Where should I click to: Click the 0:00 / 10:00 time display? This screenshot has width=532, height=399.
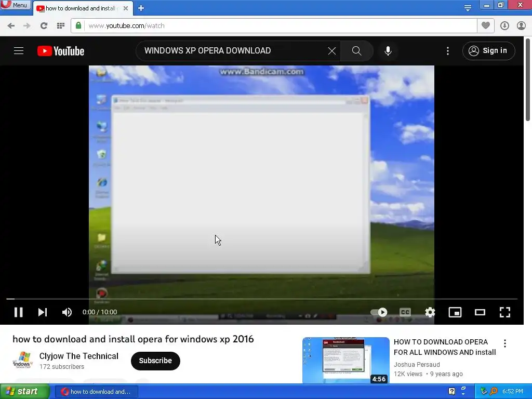point(100,312)
